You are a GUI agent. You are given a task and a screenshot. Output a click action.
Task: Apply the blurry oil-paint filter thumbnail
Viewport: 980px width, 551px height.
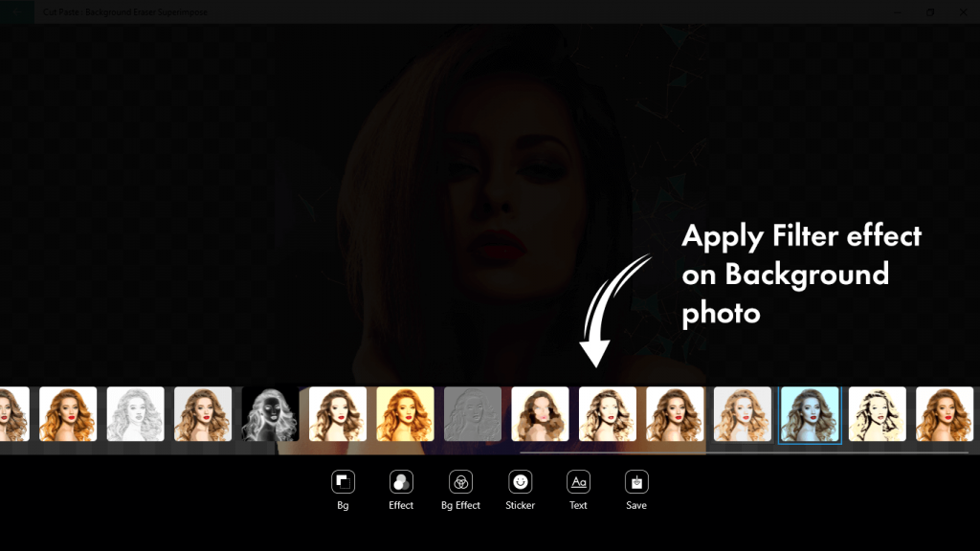point(540,413)
